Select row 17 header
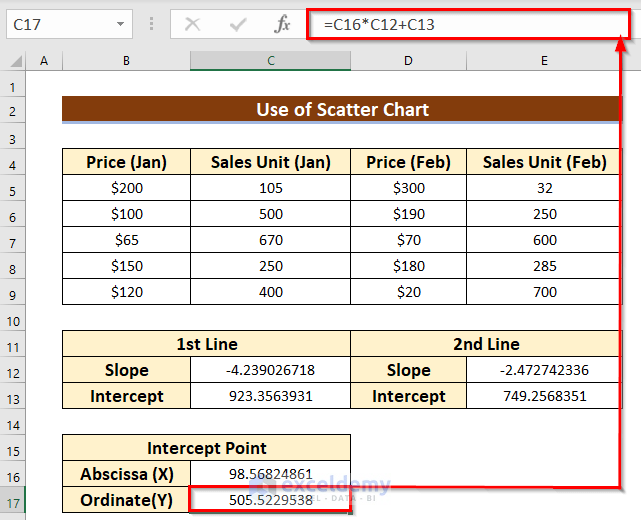The image size is (641, 520). pyautogui.click(x=13, y=500)
